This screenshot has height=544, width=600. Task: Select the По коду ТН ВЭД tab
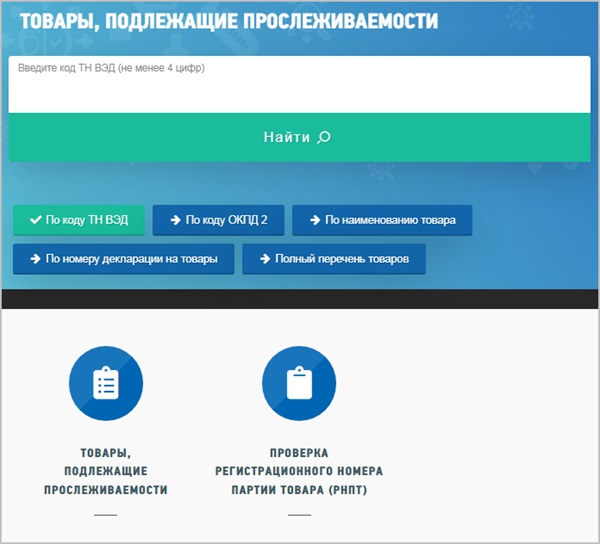coord(79,220)
